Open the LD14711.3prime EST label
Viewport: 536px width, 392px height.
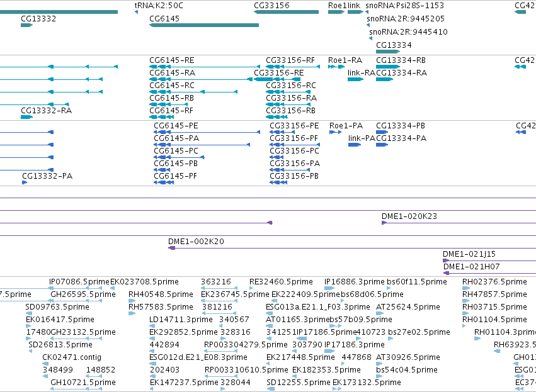[181, 320]
